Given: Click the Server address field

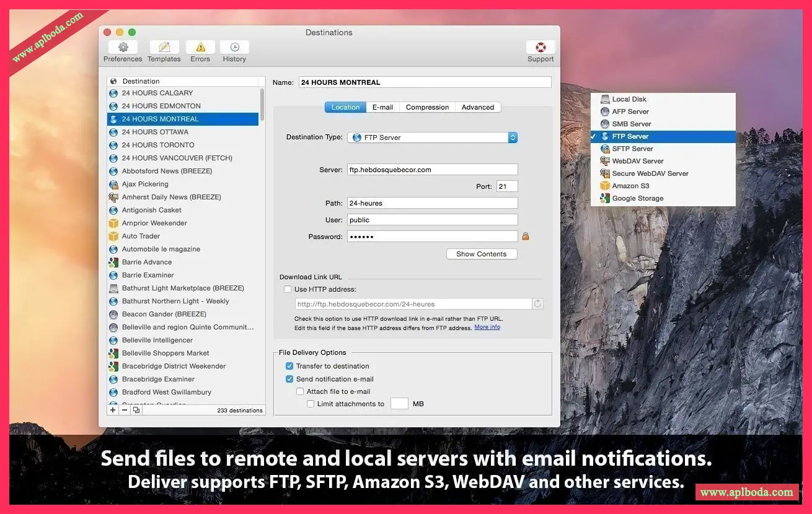Looking at the screenshot, I should coord(432,170).
